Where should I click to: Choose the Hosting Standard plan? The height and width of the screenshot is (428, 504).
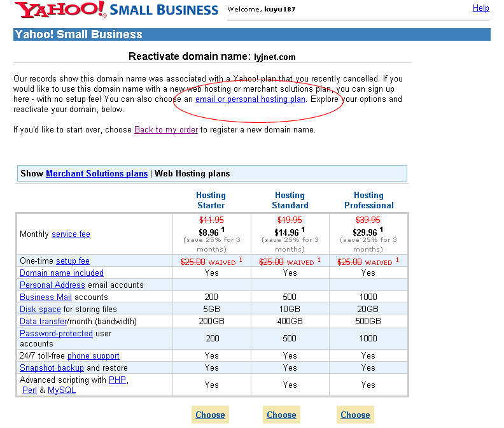(281, 415)
